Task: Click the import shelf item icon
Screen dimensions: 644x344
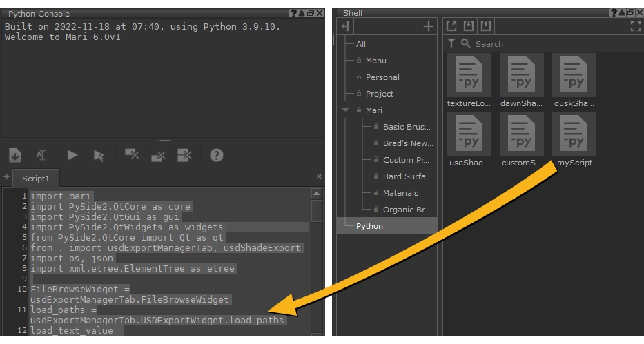Action: [x=467, y=26]
